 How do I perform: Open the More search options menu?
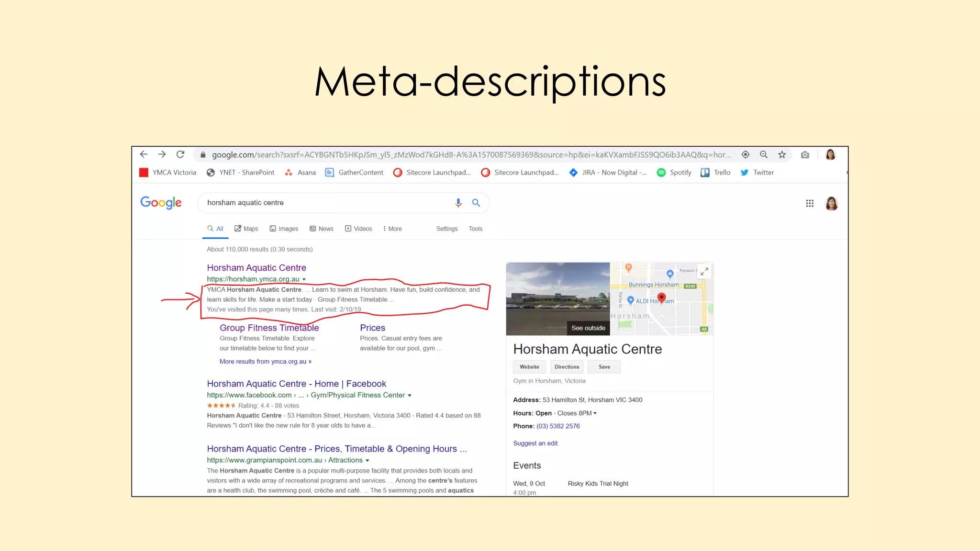pos(392,229)
